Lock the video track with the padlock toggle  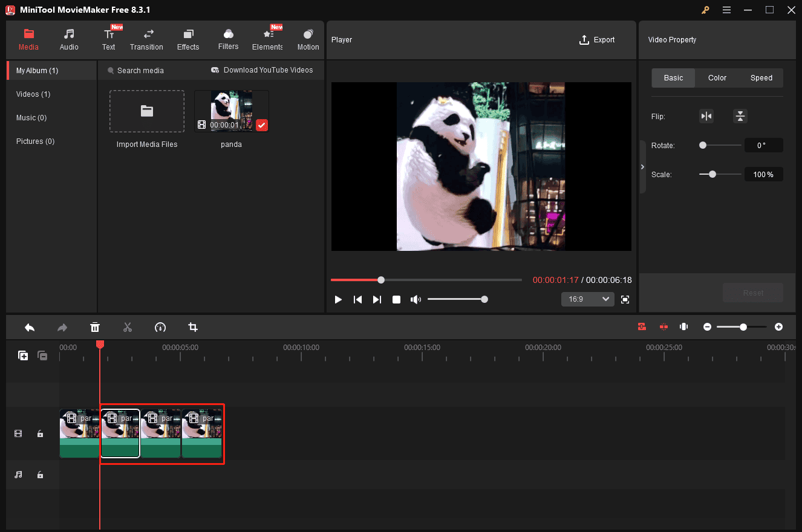(x=40, y=433)
